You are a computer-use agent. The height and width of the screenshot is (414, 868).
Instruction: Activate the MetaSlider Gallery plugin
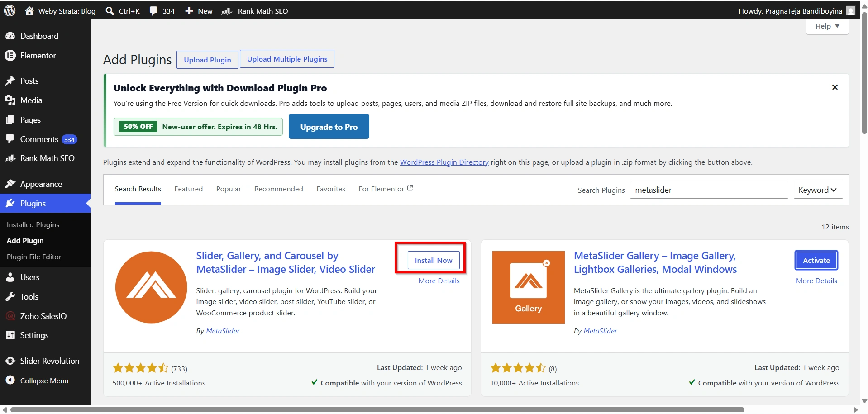tap(816, 260)
